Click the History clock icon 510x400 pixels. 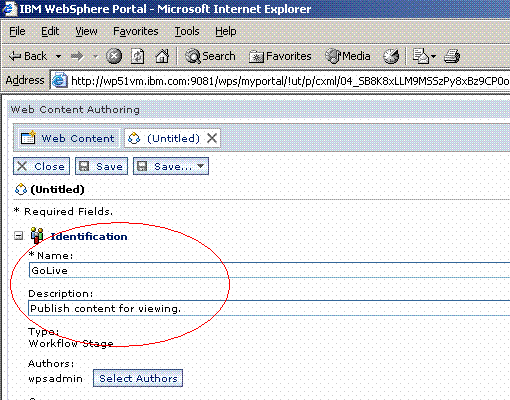pos(391,56)
